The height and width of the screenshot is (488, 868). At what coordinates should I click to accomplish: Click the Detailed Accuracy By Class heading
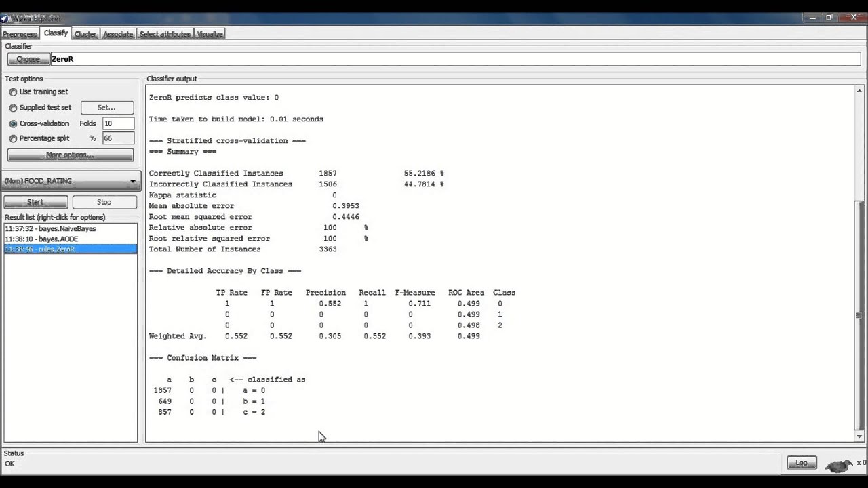tap(225, 271)
